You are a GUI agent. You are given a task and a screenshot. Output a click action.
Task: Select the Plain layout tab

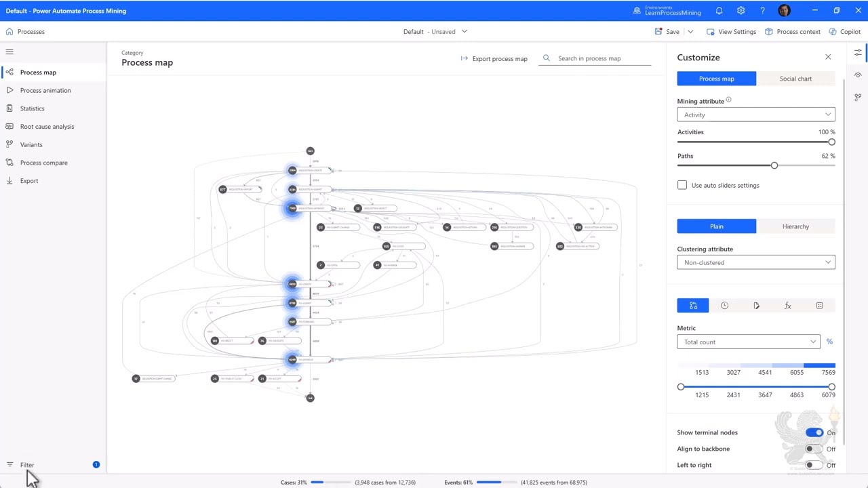point(716,226)
